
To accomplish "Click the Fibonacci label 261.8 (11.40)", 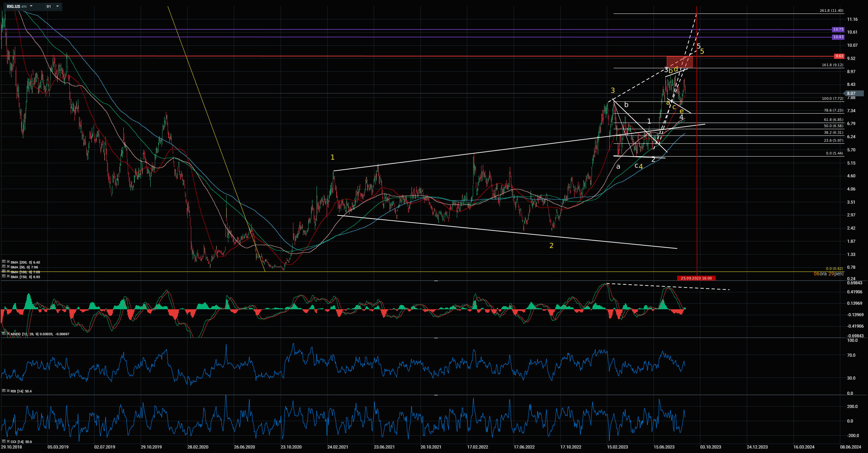I will pos(832,11).
